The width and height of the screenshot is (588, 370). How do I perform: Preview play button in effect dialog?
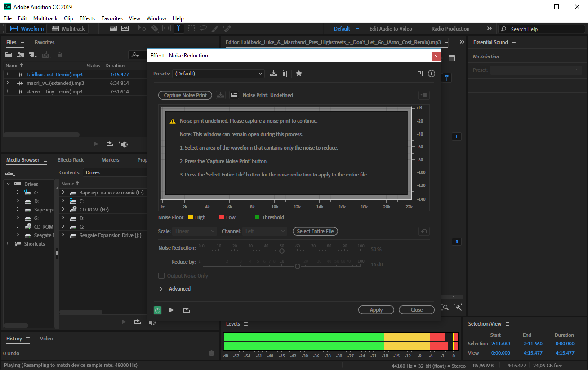coord(171,310)
